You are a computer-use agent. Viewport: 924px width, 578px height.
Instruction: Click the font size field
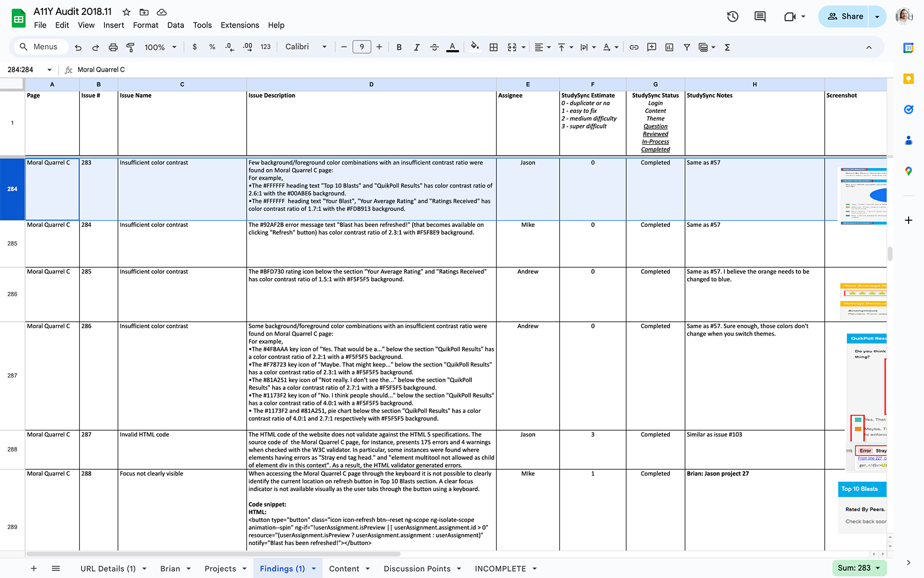362,47
